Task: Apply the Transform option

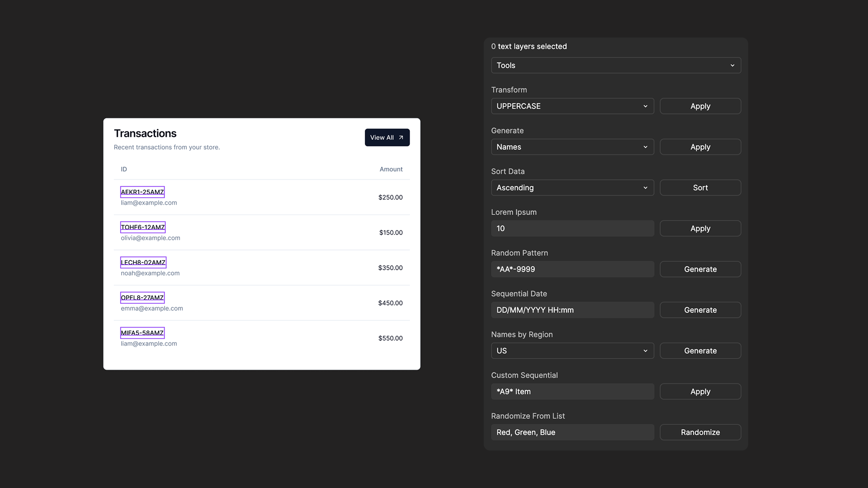Action: [700, 106]
